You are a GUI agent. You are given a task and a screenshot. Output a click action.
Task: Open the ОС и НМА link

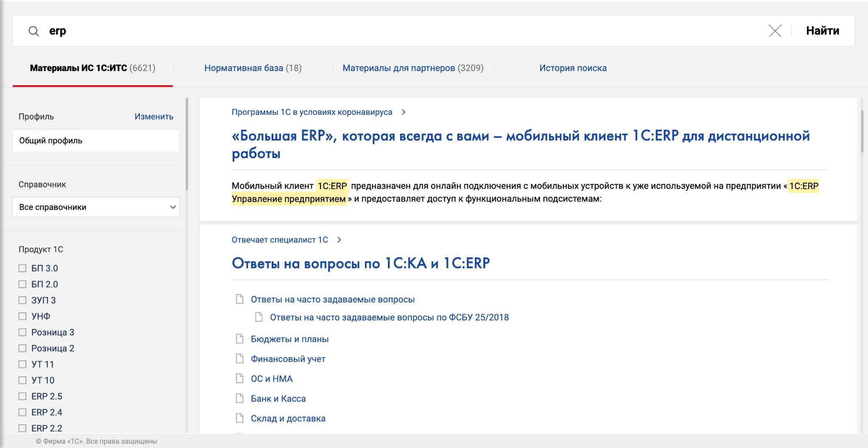click(x=272, y=379)
